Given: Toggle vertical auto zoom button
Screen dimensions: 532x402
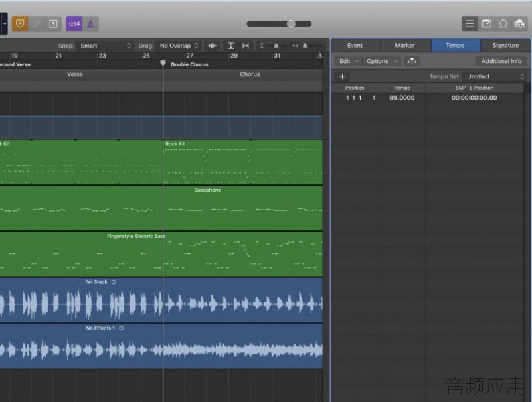Looking at the screenshot, I should click(x=231, y=46).
